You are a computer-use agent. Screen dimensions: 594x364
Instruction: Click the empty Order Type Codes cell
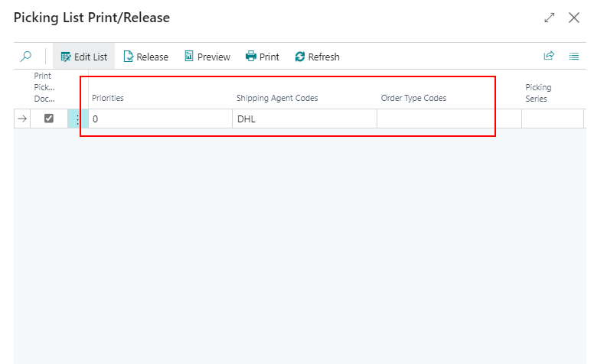point(449,119)
